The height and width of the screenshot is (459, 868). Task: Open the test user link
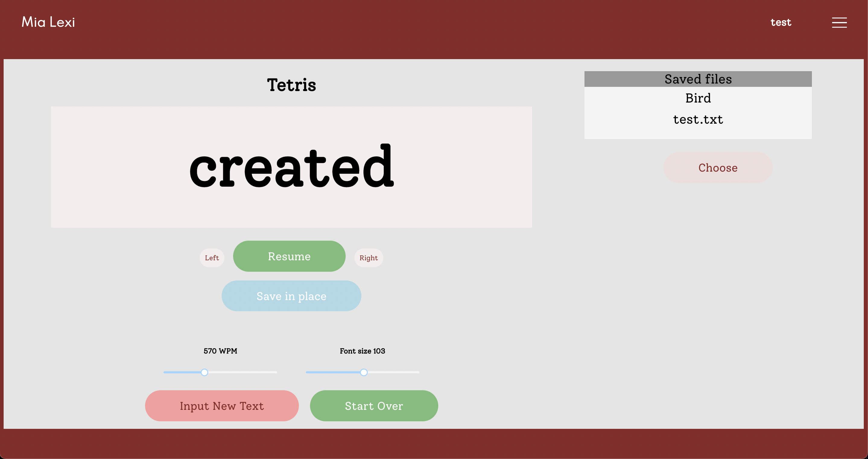[781, 22]
